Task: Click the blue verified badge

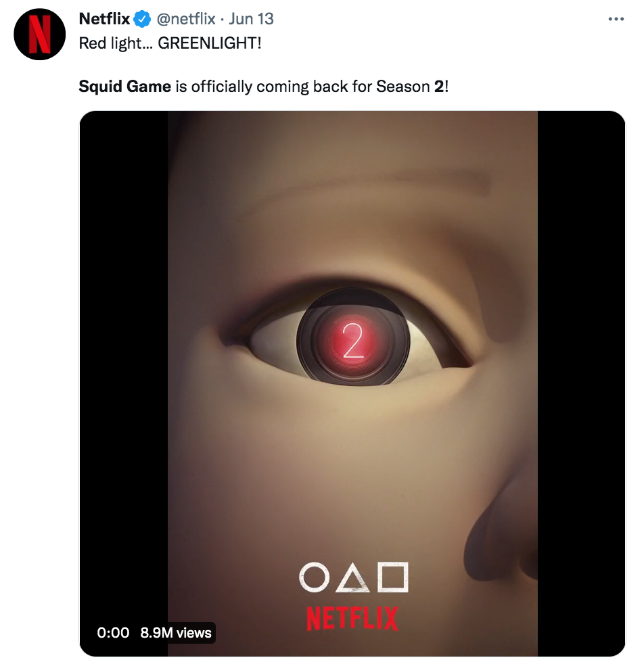Action: point(141,19)
